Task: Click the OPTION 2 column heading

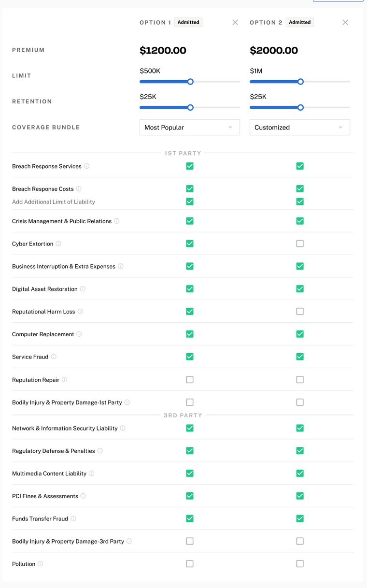Action: [266, 23]
